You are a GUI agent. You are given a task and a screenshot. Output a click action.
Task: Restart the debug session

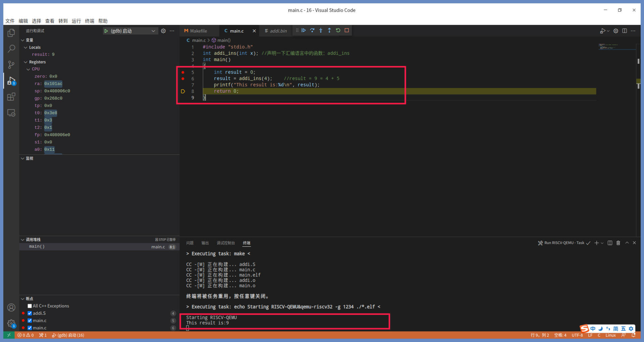click(338, 31)
